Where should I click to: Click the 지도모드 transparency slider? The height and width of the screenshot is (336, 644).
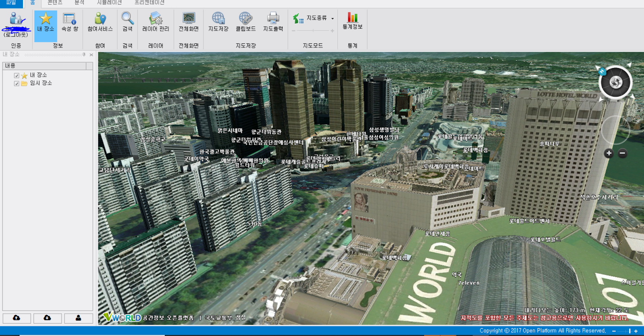(313, 31)
